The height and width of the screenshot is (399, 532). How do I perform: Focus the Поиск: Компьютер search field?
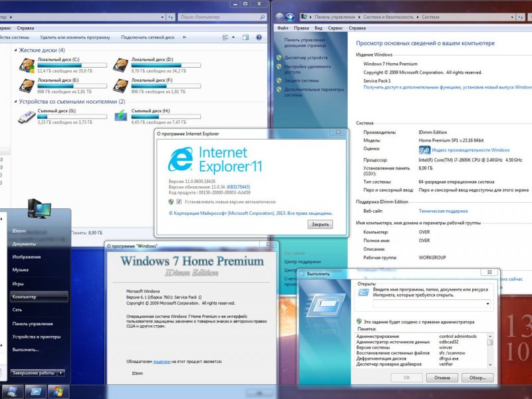point(219,17)
